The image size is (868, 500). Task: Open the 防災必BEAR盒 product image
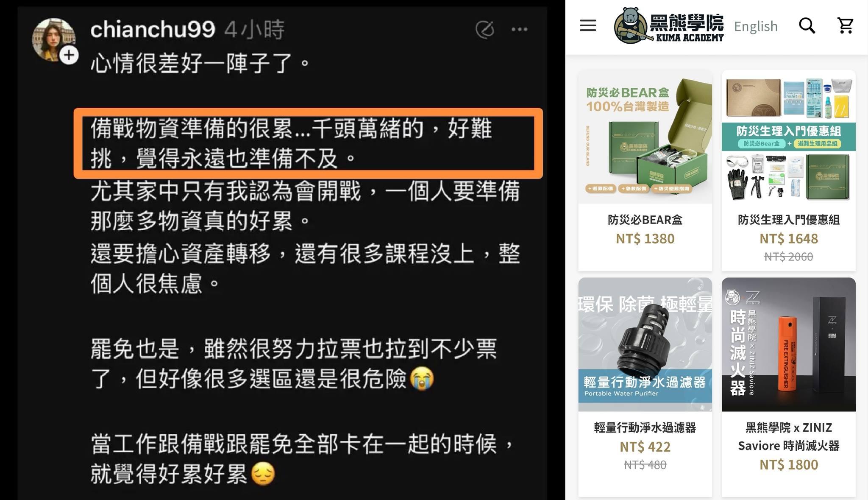click(645, 137)
